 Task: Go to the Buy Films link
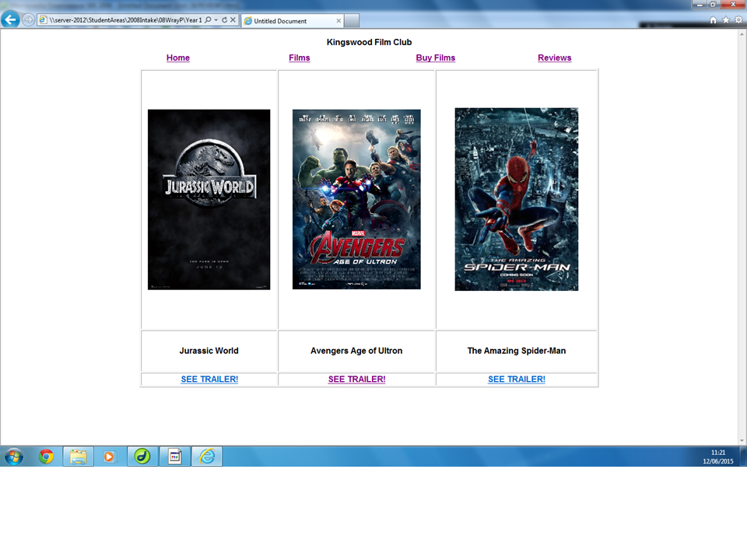tap(436, 58)
